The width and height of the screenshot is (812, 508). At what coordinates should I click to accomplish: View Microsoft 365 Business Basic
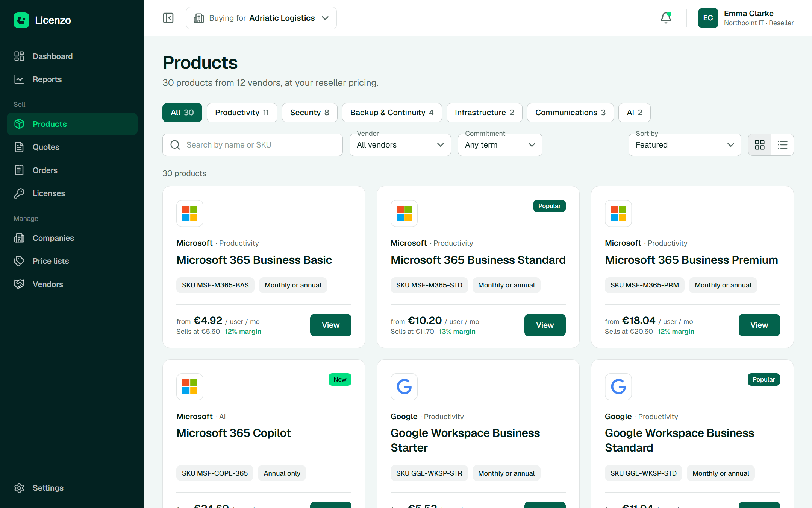coord(331,325)
